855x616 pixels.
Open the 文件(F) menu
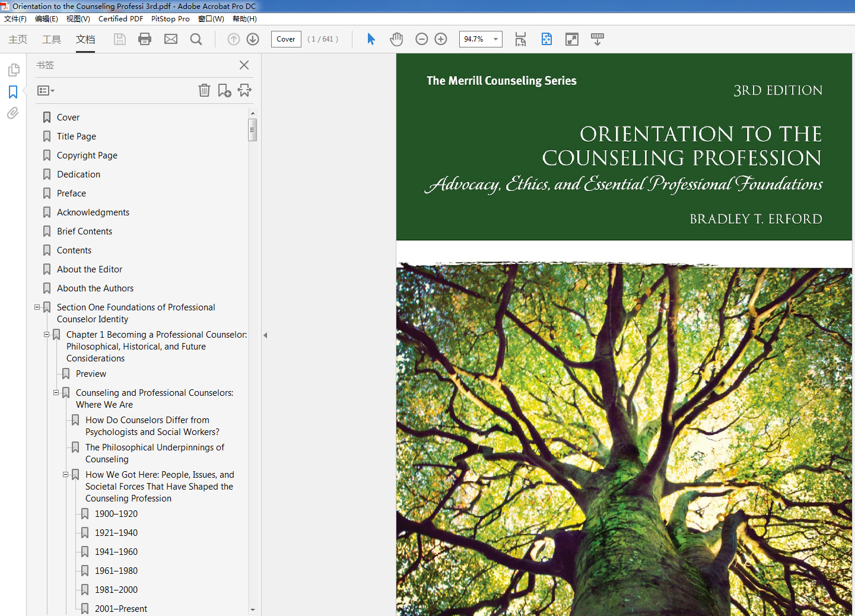point(15,19)
